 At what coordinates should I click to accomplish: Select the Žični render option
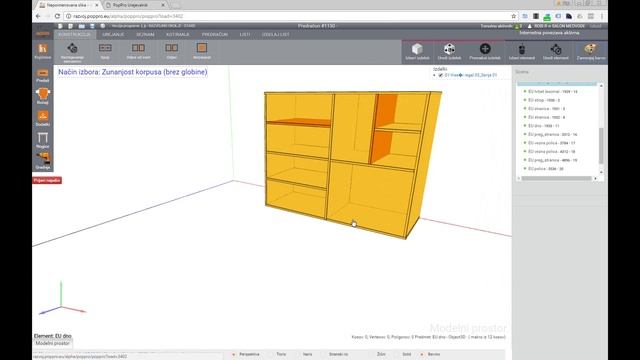381,354
